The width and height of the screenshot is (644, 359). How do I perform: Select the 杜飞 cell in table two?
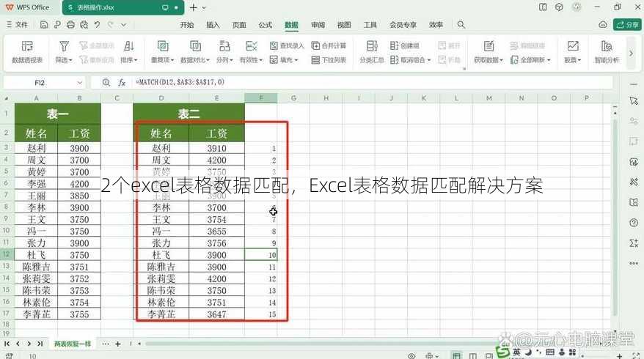161,255
